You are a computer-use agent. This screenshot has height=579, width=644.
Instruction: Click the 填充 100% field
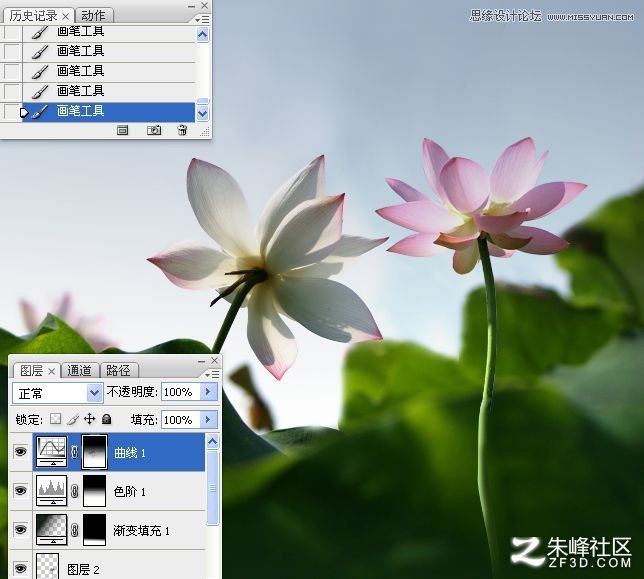click(x=181, y=420)
